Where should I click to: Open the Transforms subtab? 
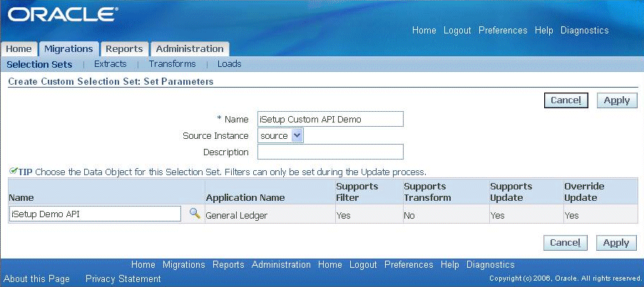pos(172,64)
